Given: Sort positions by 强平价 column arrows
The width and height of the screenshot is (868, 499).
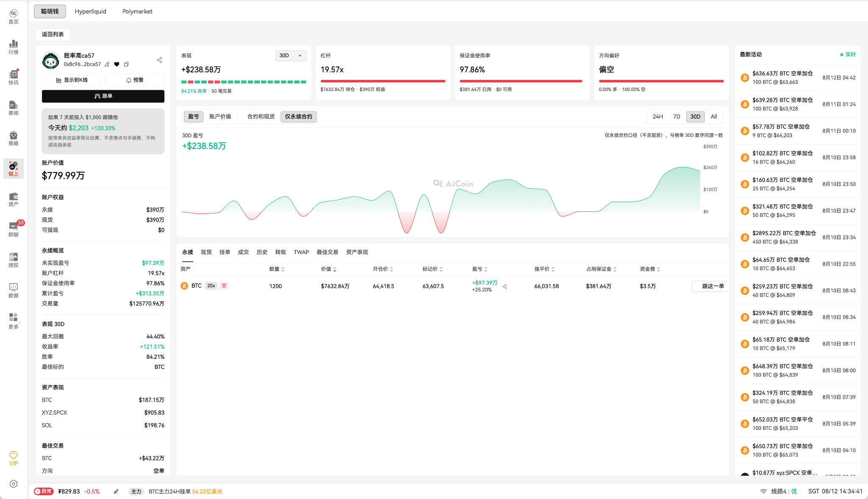Looking at the screenshot, I should point(553,269).
